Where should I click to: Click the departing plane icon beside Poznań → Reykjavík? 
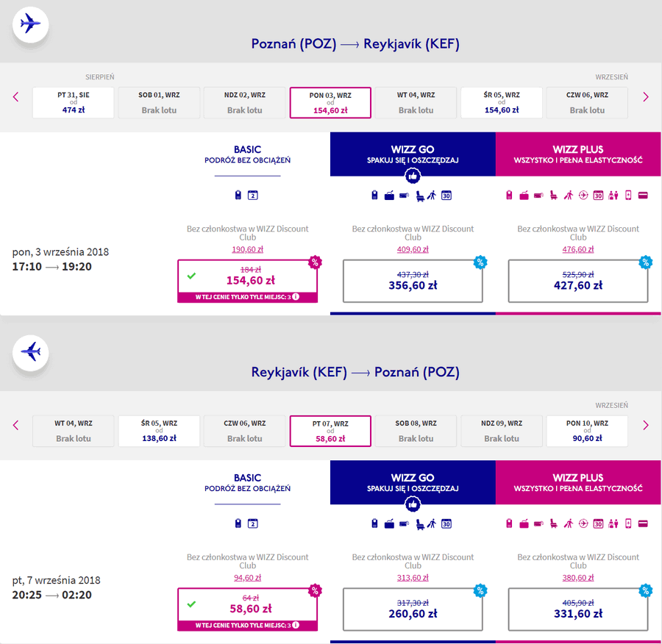click(30, 24)
